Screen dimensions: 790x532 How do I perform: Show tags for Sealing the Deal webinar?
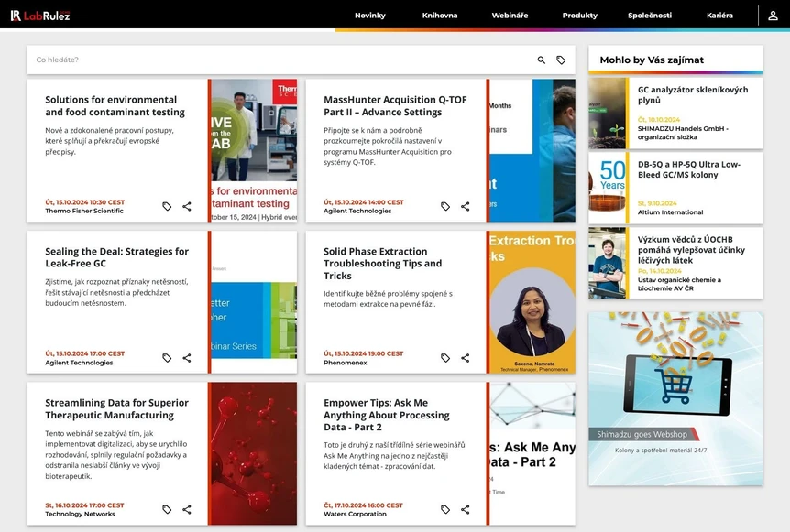[167, 358]
